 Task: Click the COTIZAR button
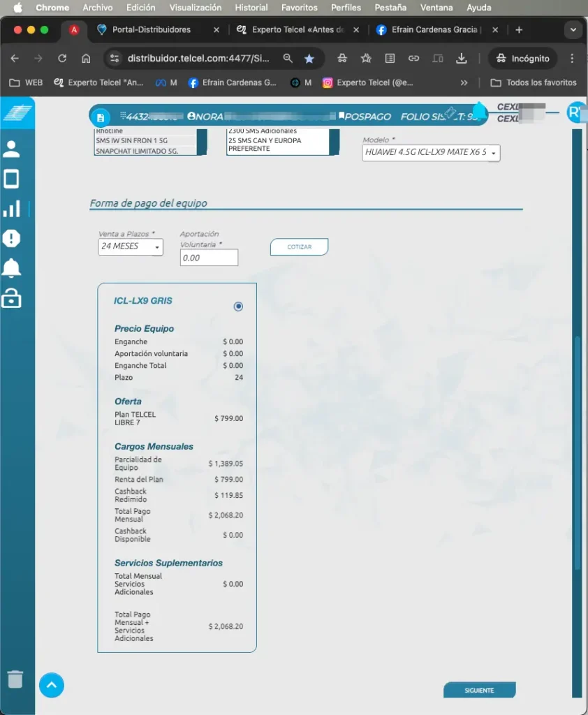pos(300,246)
